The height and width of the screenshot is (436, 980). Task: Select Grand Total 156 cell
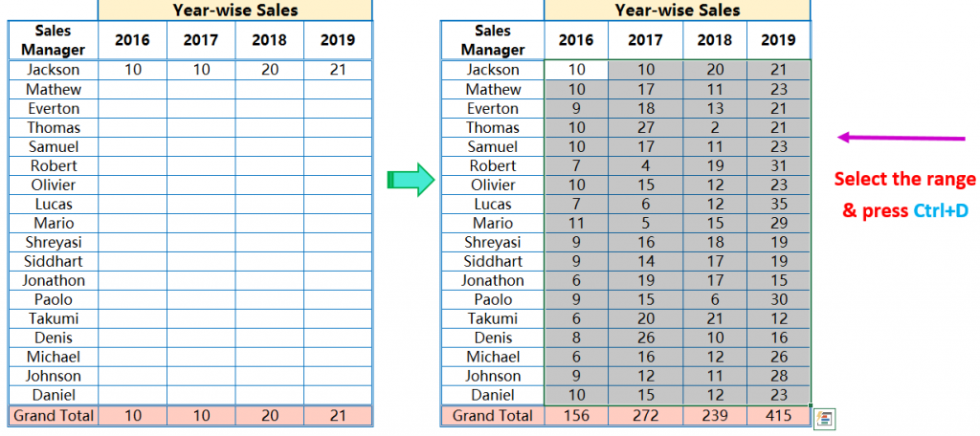[575, 415]
